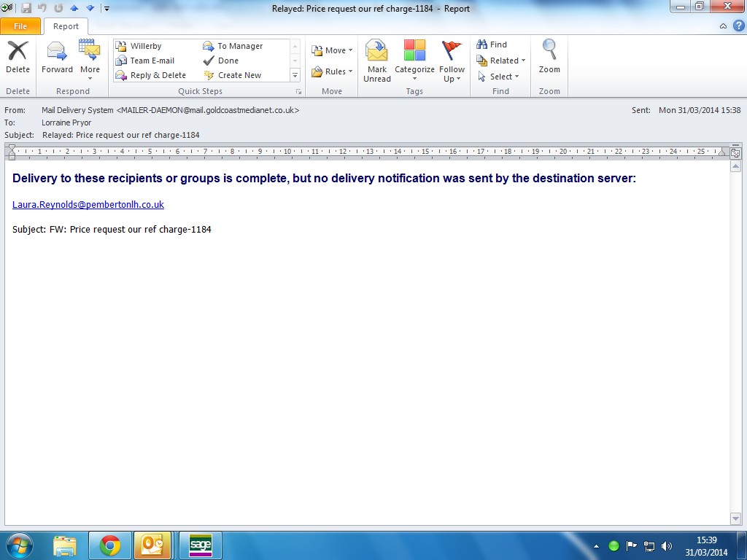
Task: Open the volume speaker control
Action: [x=667, y=545]
